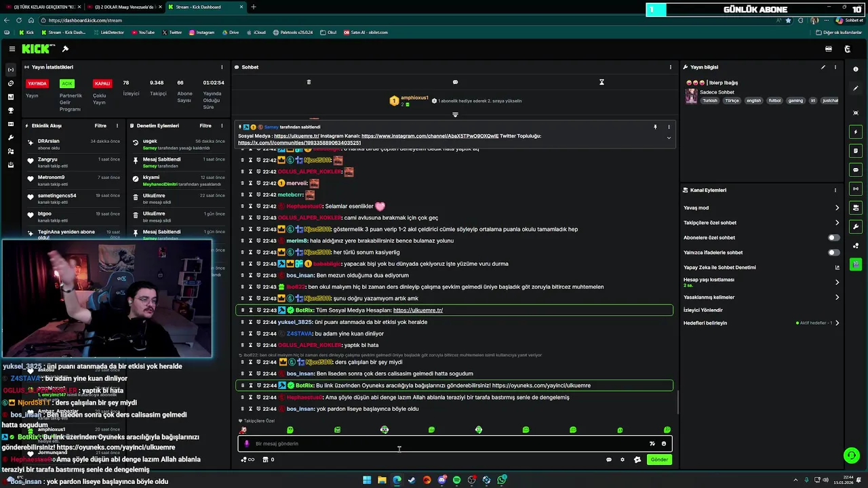Screen dimensions: 868x488
Task: Open Yayın İstatistikleri three-dot menu
Action: (222, 67)
